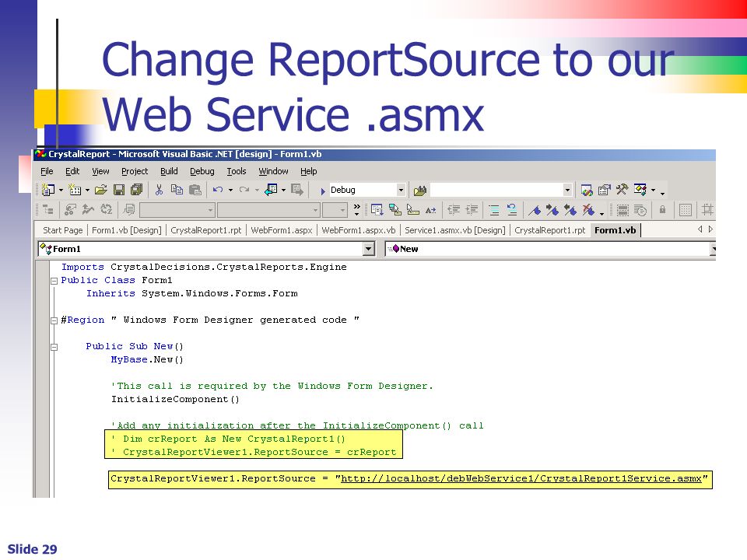Click the localhost CrystalReport1Service.asmx URL
Viewport: 747px width, 560px height.
[x=521, y=478]
